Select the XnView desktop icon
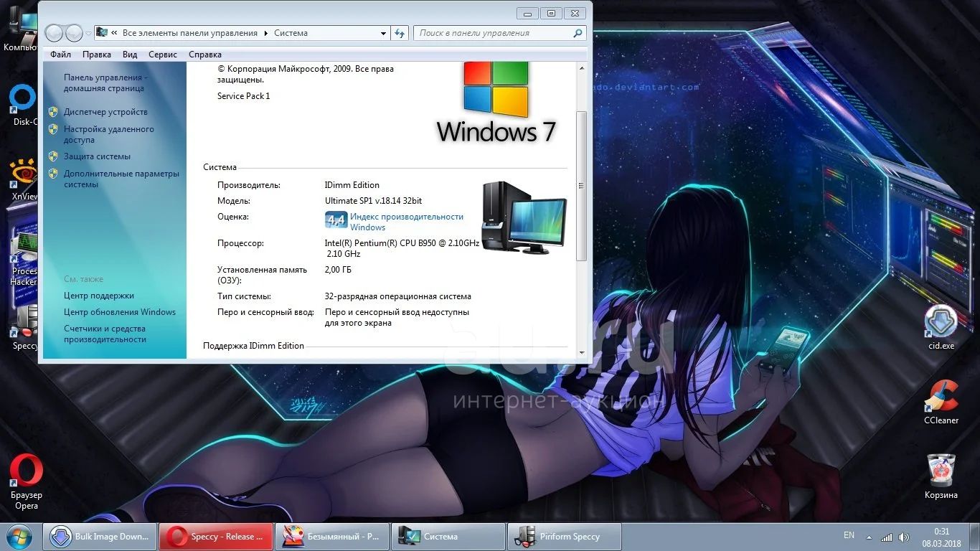Viewport: 980px width, 551px height. tap(24, 179)
